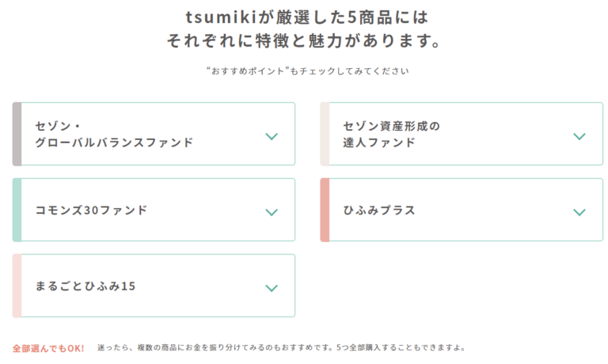Expand the セゾン資産形成の達人ファンド chevron
The height and width of the screenshot is (364, 608).
[579, 136]
